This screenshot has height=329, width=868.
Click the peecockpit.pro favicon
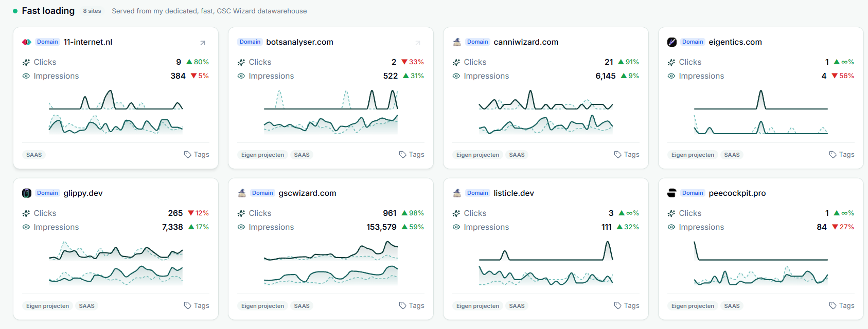[672, 193]
